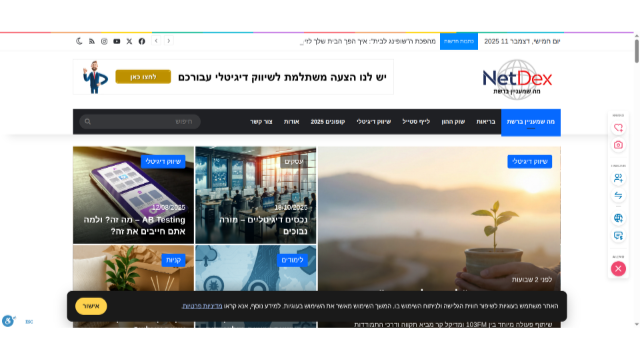Screen dimensions: 640x360
Task: Open the נכסים דיגיטליים article title
Action: [263, 225]
